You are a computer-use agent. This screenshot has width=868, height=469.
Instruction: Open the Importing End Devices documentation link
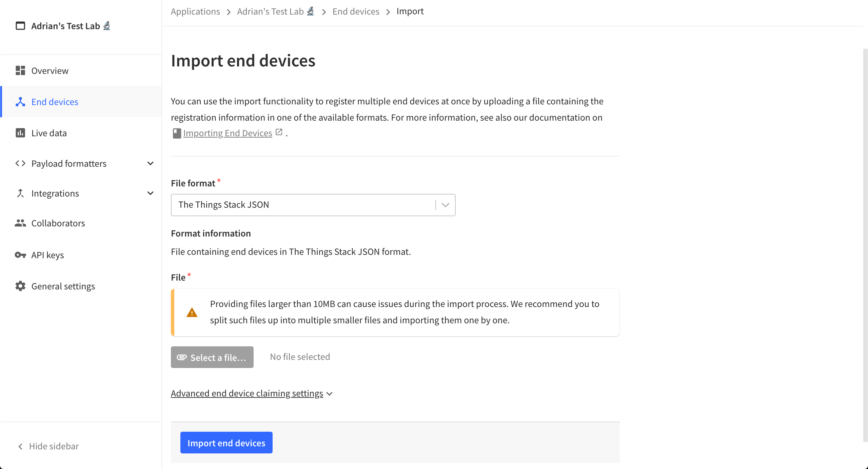tap(228, 133)
